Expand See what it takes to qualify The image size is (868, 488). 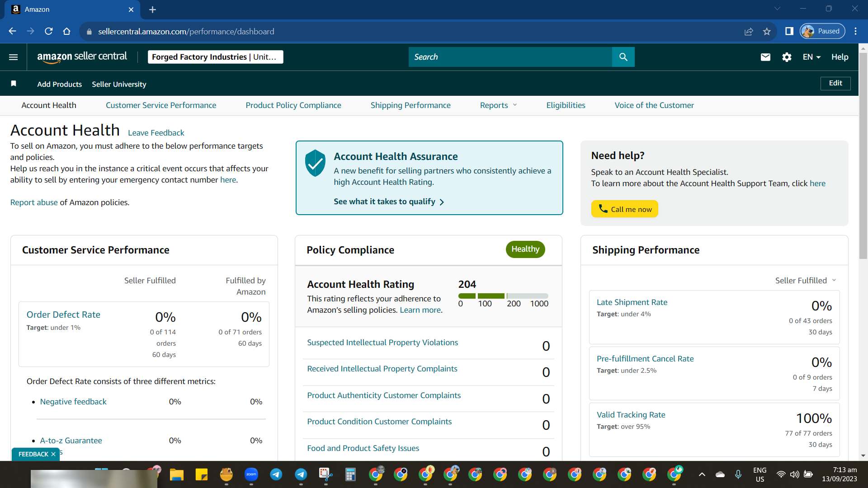click(389, 202)
